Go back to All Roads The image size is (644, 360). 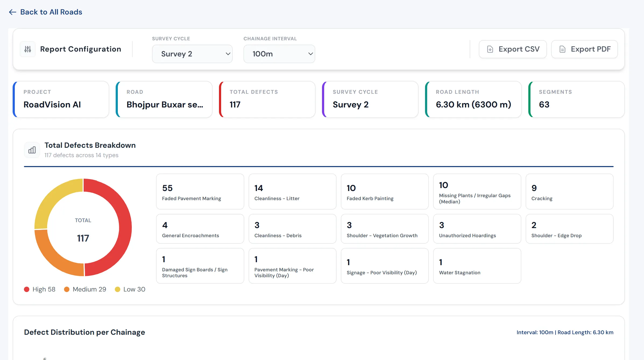coord(45,12)
